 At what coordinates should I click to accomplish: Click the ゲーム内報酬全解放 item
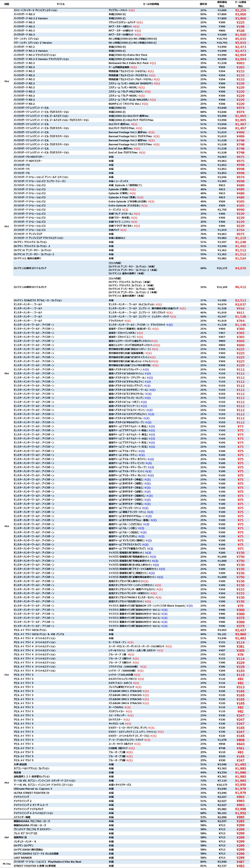point(122,67)
